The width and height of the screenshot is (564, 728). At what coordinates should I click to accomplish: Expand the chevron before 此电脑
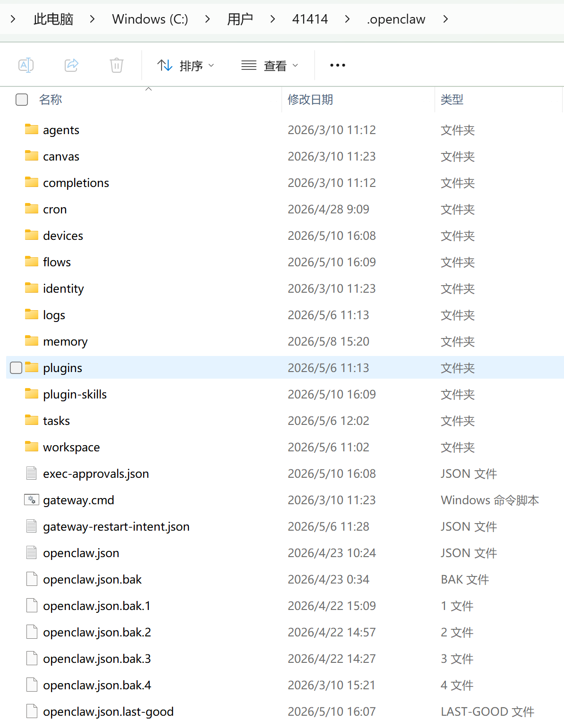click(13, 19)
